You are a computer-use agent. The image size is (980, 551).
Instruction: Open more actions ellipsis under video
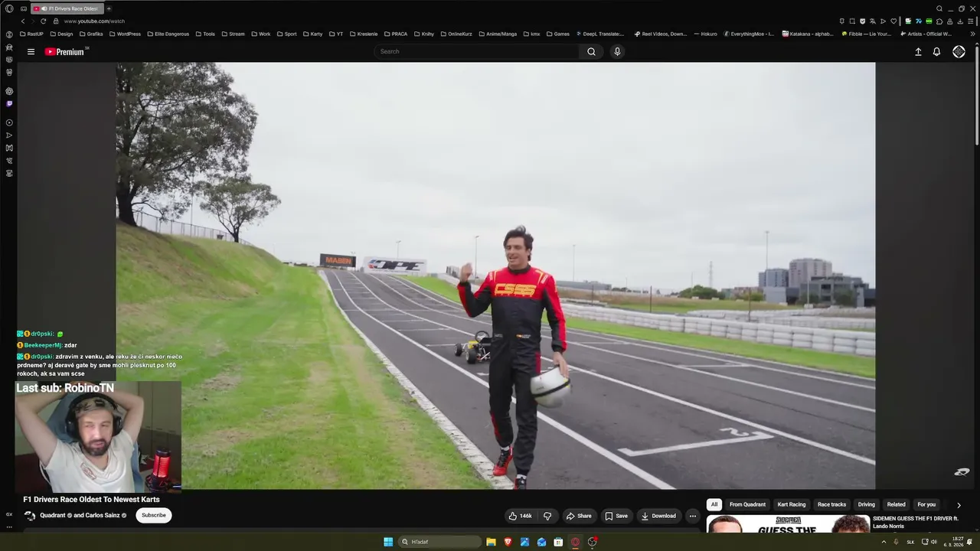(693, 516)
